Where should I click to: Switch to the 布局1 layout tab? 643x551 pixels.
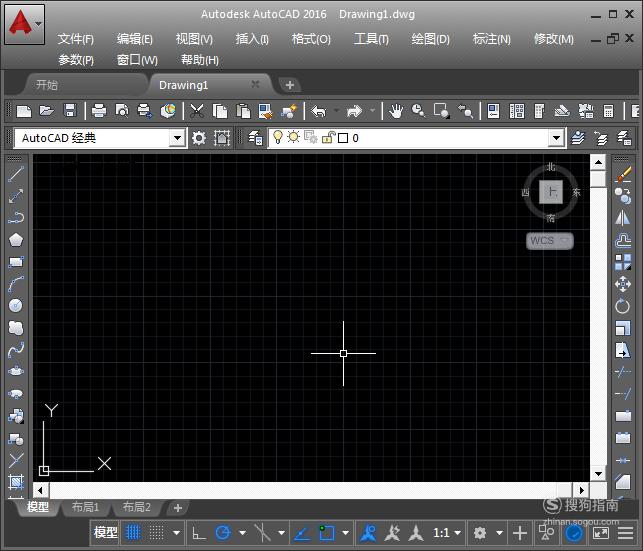tap(85, 507)
